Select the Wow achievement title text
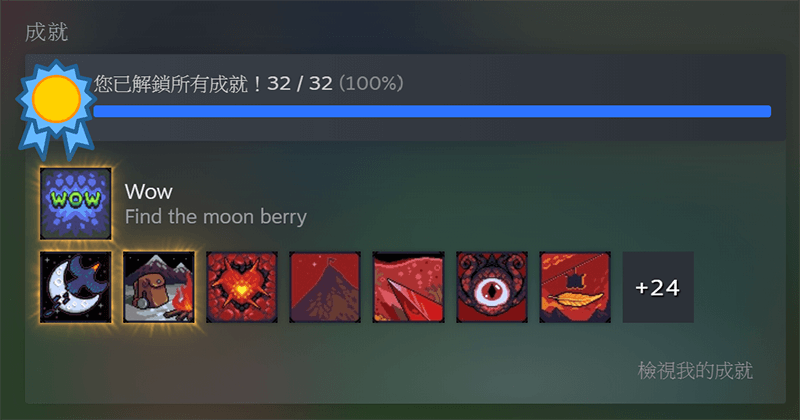This screenshot has height=420, width=800. tap(148, 192)
